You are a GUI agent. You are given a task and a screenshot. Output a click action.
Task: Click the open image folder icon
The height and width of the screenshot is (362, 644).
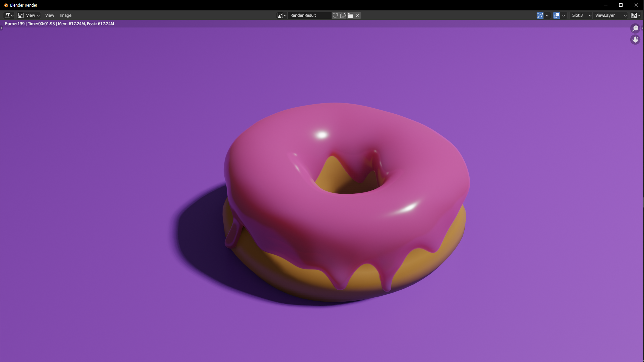click(x=350, y=15)
